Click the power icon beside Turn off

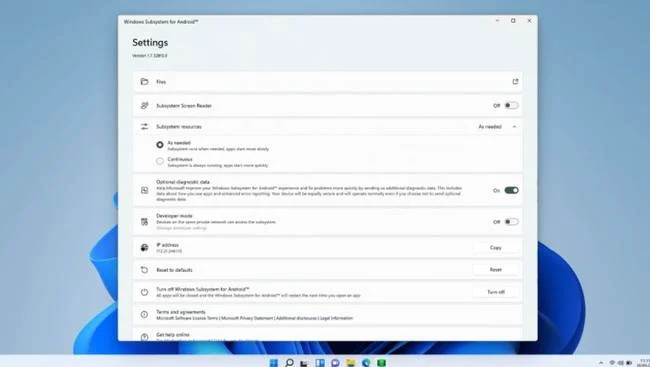point(144,292)
